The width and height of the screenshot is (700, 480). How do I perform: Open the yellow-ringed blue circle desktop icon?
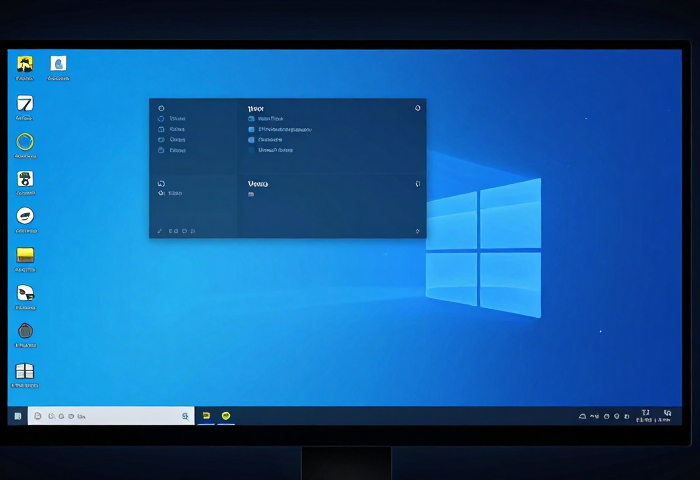25,142
